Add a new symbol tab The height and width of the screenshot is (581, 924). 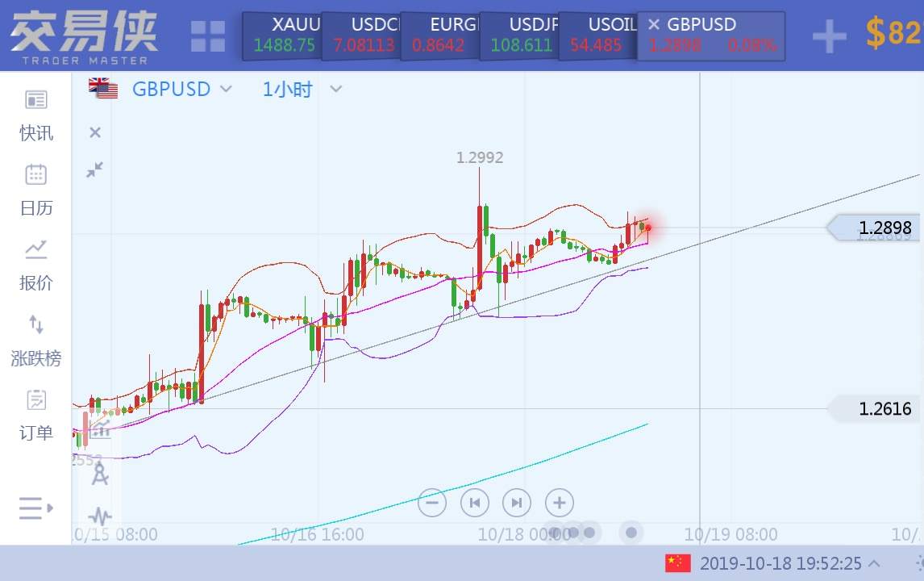point(829,36)
